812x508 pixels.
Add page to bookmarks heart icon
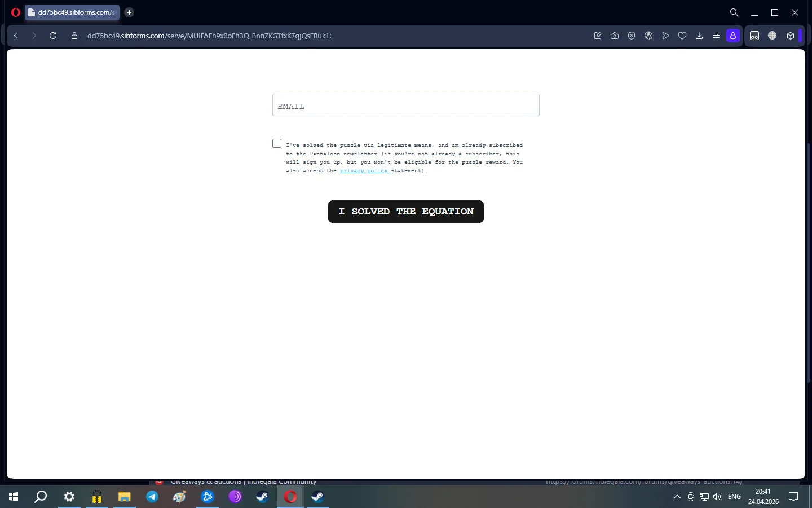tap(682, 36)
